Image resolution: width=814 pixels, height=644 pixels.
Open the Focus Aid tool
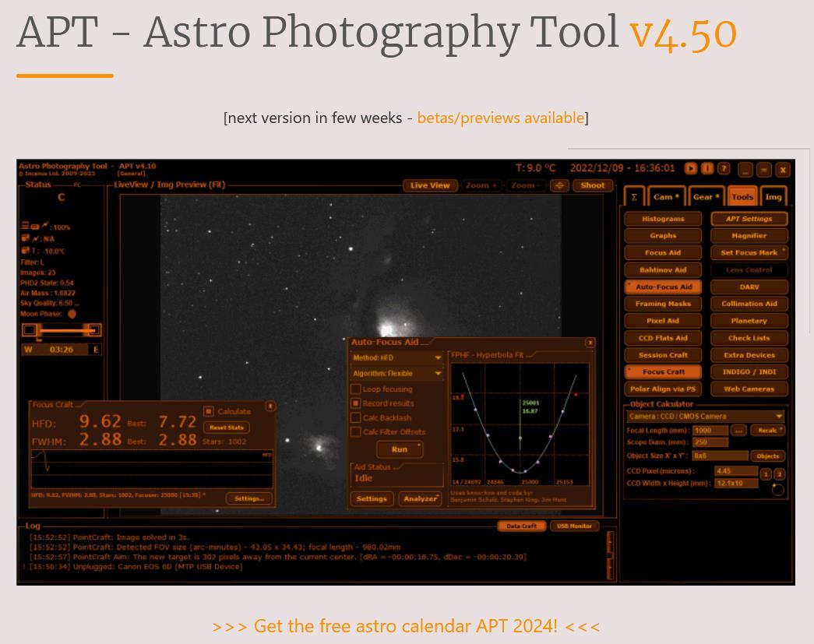[x=663, y=253]
